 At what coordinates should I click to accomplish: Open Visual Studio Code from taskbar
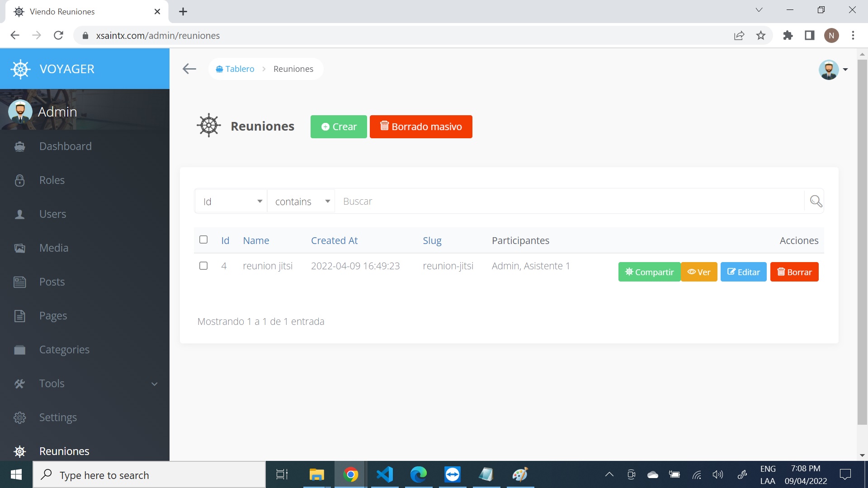385,474
